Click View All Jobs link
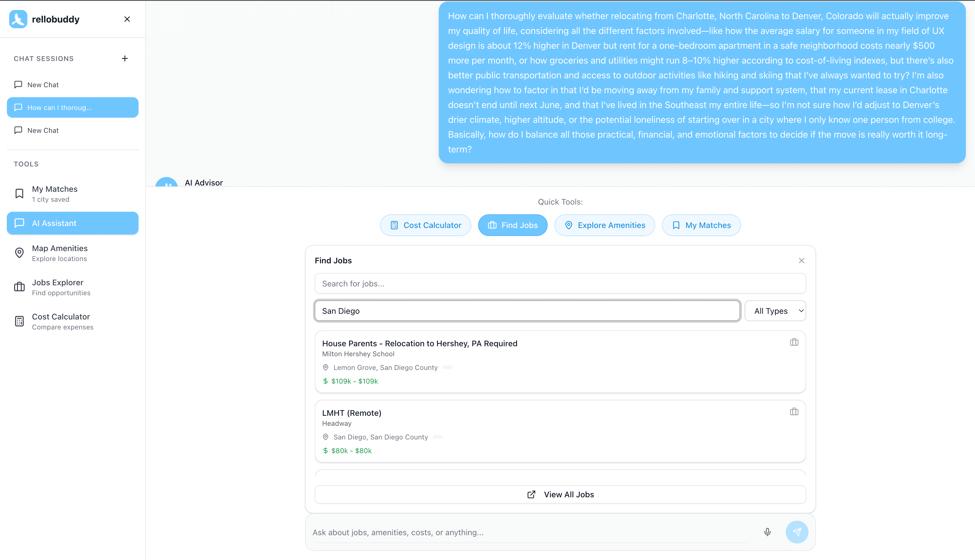The width and height of the screenshot is (975, 560). pyautogui.click(x=560, y=494)
